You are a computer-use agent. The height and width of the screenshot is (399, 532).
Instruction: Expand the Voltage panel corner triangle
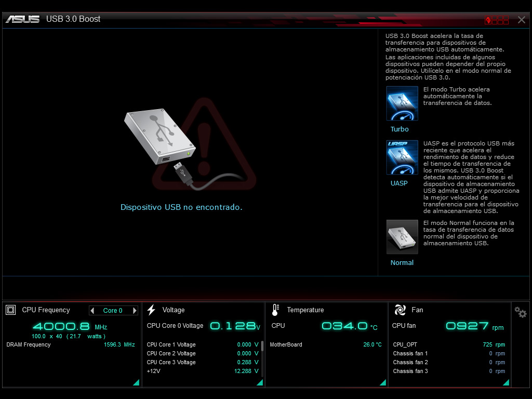pos(260,382)
